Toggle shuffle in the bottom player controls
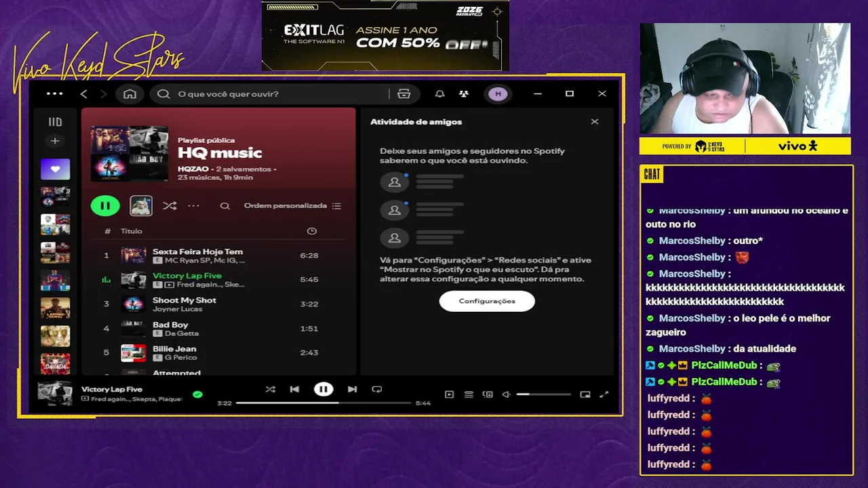Image resolution: width=868 pixels, height=488 pixels. [x=271, y=389]
